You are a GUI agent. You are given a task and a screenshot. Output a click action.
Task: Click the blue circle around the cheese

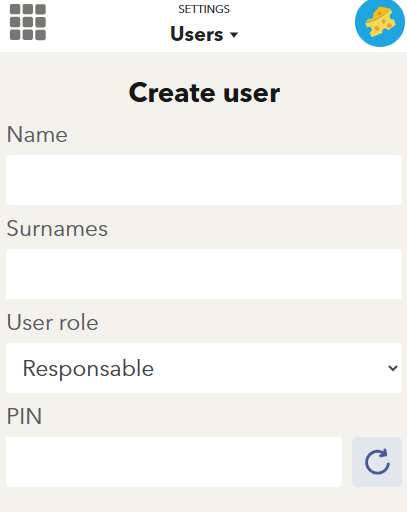380,22
